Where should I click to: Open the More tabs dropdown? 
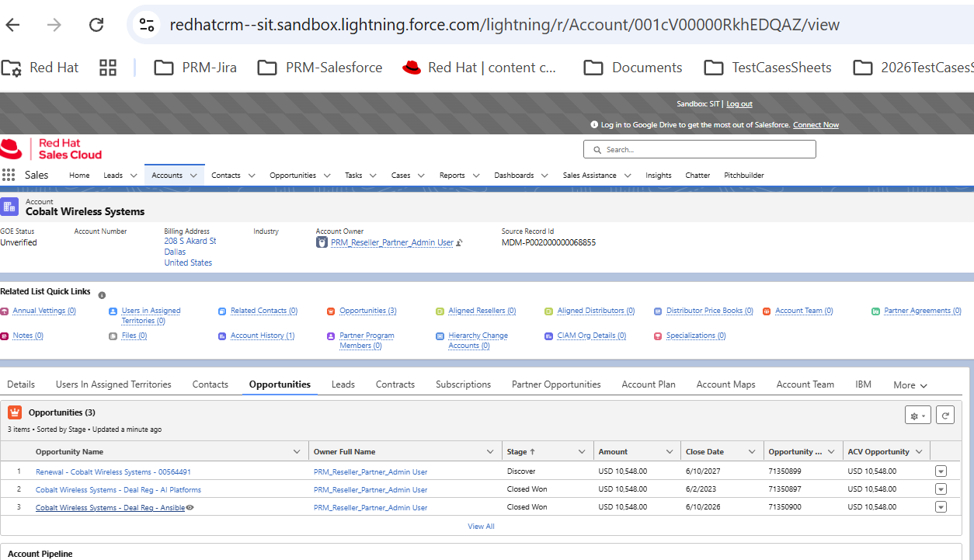pos(910,385)
